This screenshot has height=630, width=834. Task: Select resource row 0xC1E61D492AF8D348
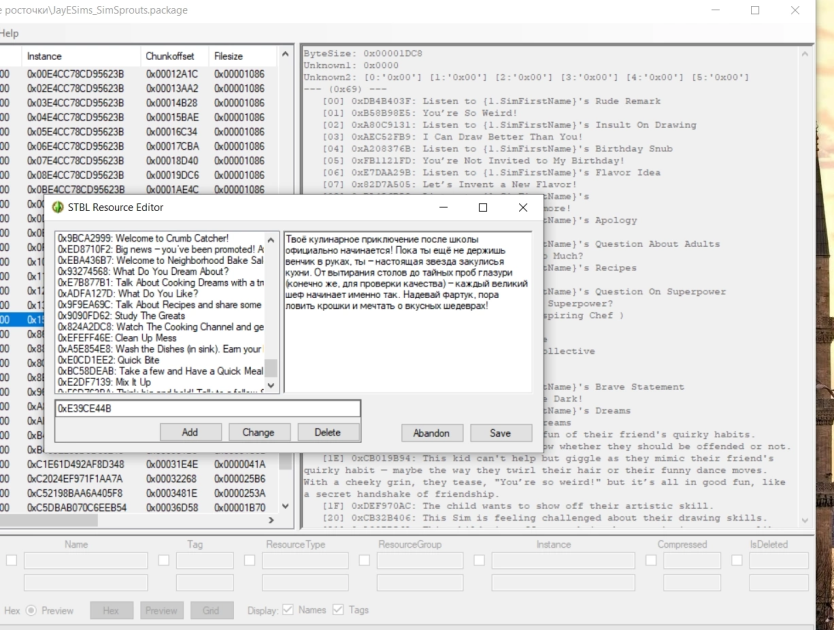point(138,465)
